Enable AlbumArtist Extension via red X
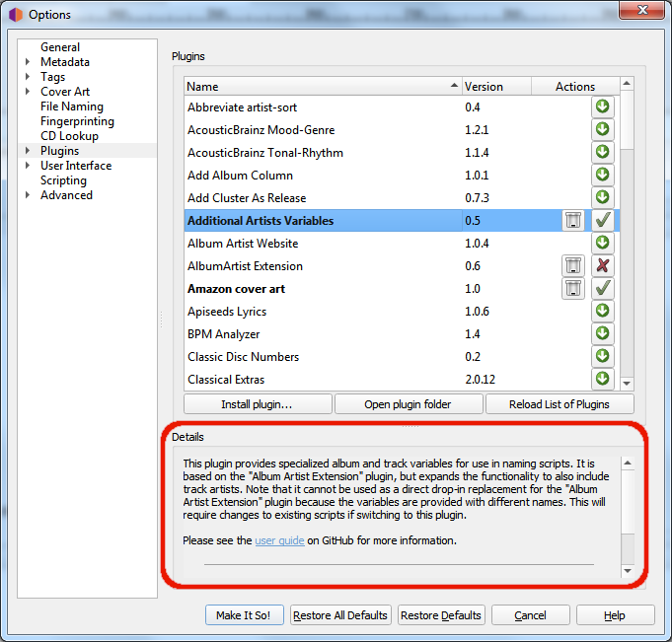 click(x=602, y=266)
